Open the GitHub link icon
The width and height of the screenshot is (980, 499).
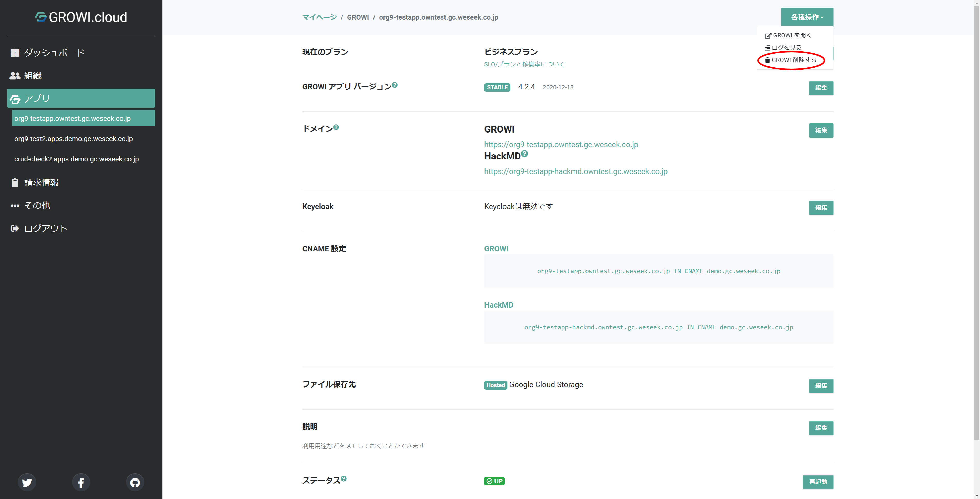point(135,482)
